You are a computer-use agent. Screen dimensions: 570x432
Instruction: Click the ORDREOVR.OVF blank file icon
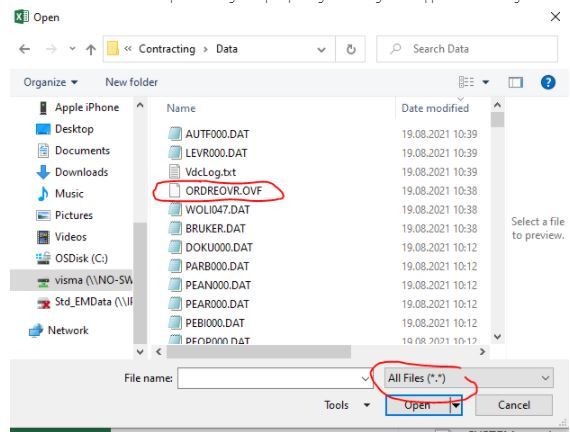[175, 191]
